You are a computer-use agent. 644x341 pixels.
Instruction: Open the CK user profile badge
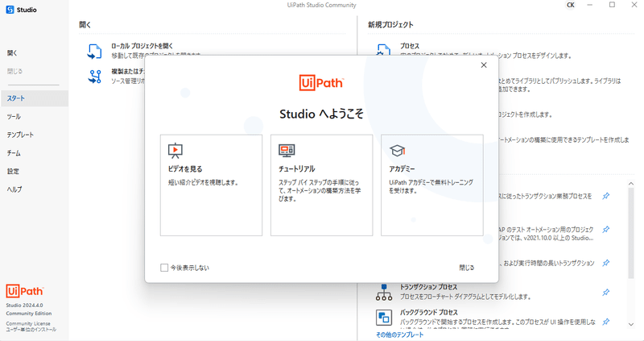click(571, 5)
